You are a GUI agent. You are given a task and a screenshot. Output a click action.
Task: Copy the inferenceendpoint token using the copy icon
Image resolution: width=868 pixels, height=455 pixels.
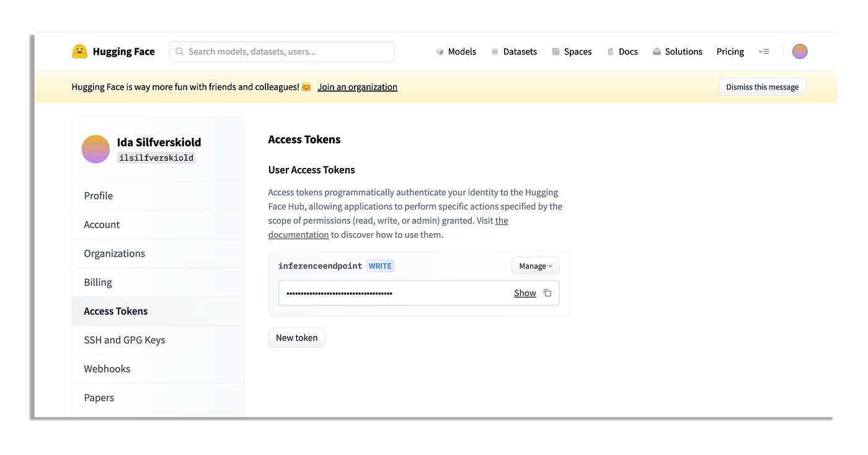tap(547, 293)
